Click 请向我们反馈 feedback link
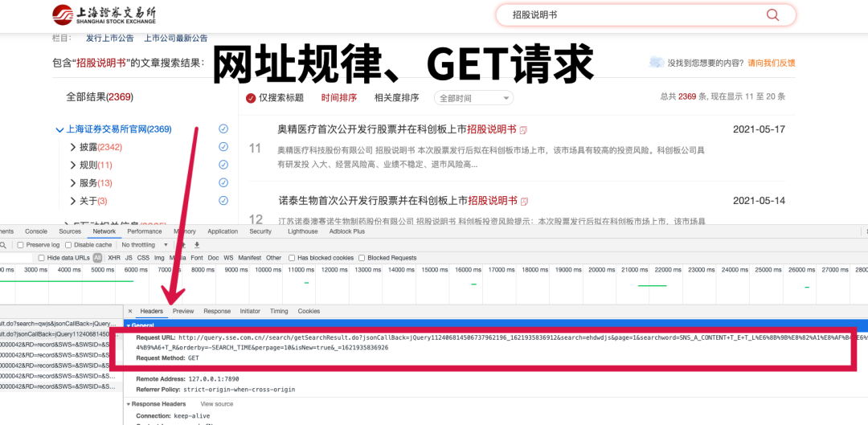 click(772, 63)
